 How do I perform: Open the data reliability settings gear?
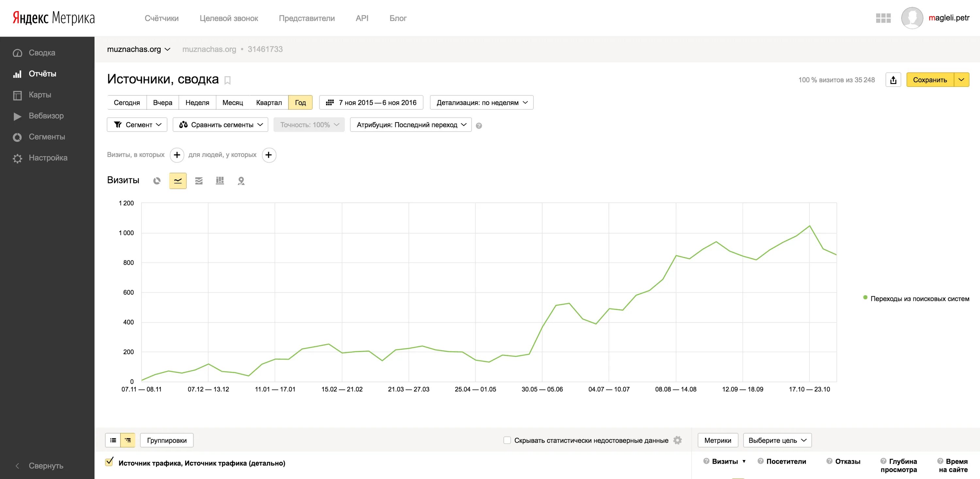click(x=678, y=440)
